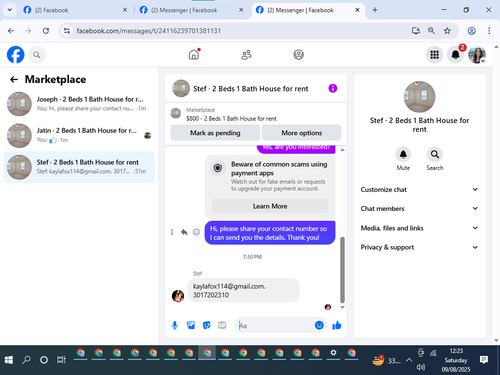Screen dimensions: 500x375
Task: Show hidden system tray icons
Action: [409, 360]
